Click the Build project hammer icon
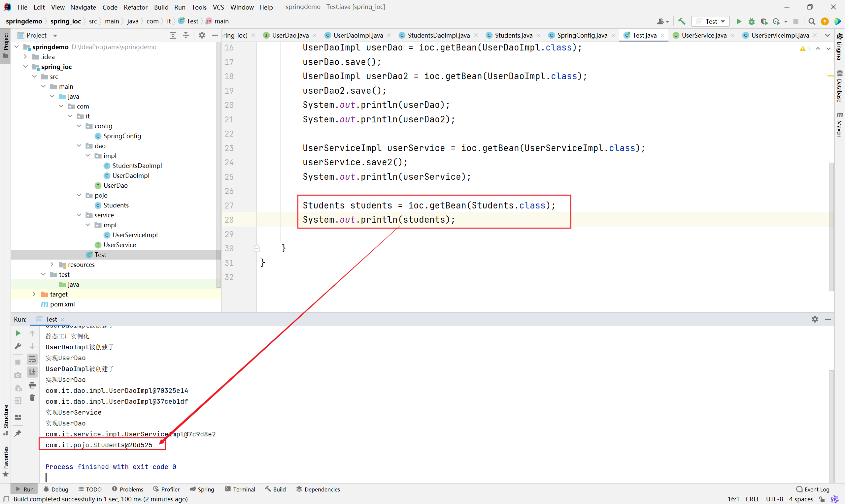845x504 pixels. pyautogui.click(x=682, y=21)
